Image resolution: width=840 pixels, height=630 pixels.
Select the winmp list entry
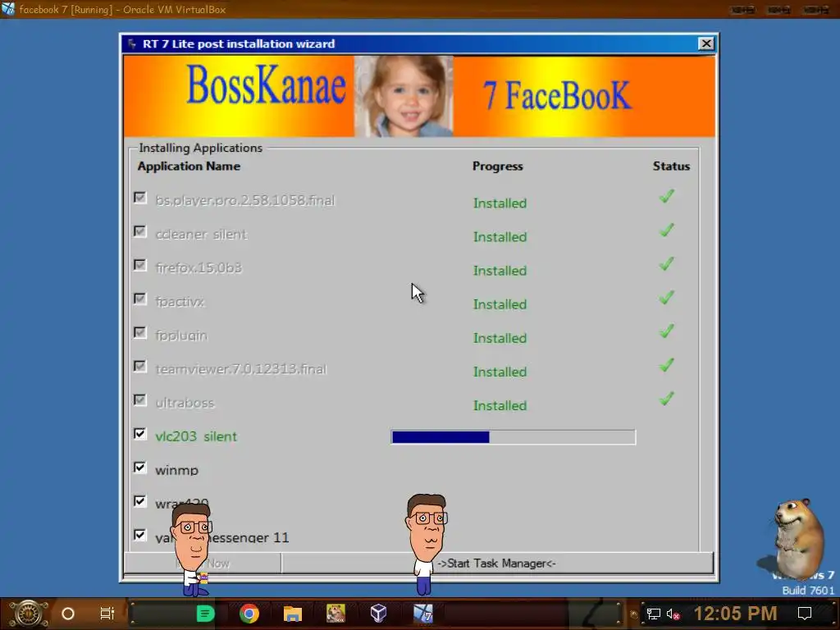tap(177, 470)
